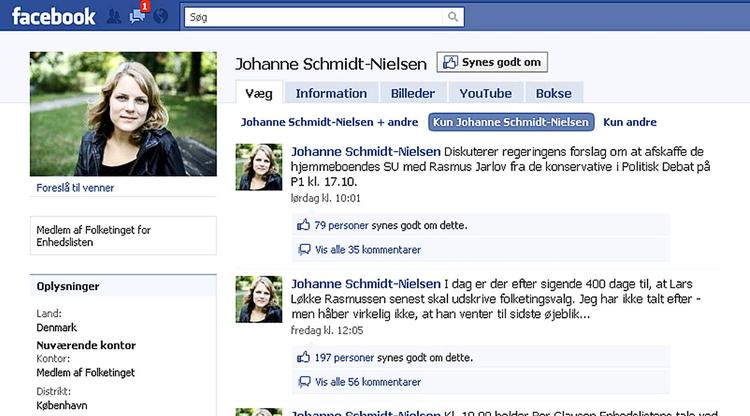Click avatar on the 400 dage post
The width and height of the screenshot is (750, 416).
click(259, 299)
